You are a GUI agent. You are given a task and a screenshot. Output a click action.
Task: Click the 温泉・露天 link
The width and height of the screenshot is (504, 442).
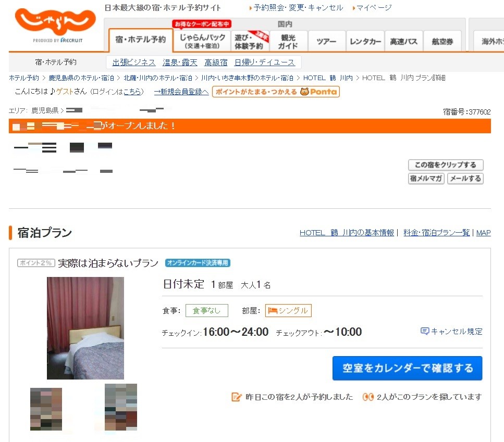179,62
